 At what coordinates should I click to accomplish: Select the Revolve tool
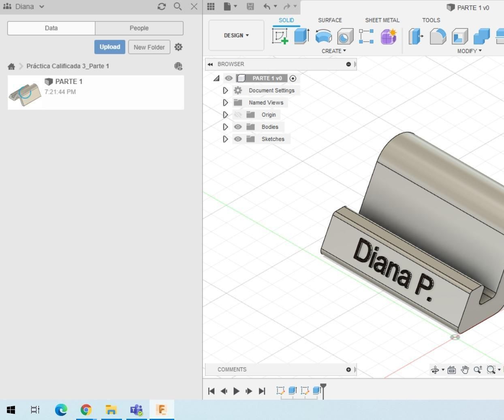[x=323, y=36]
